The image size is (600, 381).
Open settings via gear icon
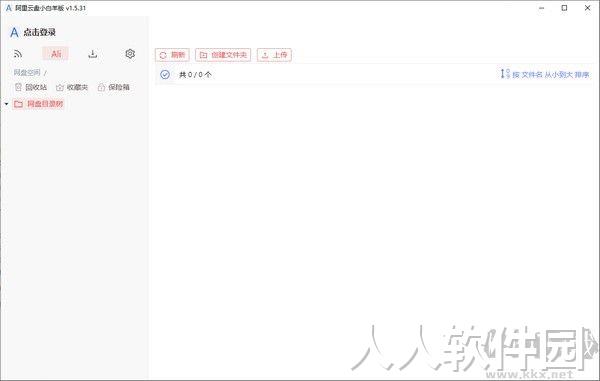pyautogui.click(x=130, y=54)
